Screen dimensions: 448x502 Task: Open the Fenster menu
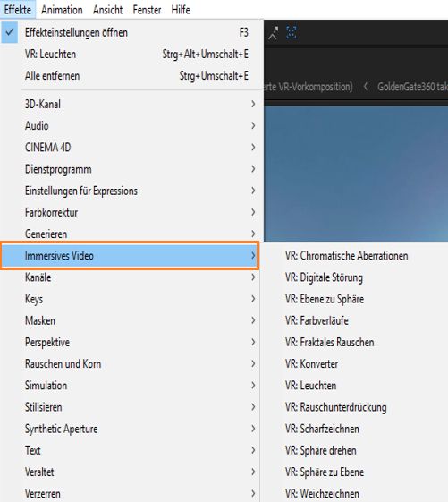(147, 10)
